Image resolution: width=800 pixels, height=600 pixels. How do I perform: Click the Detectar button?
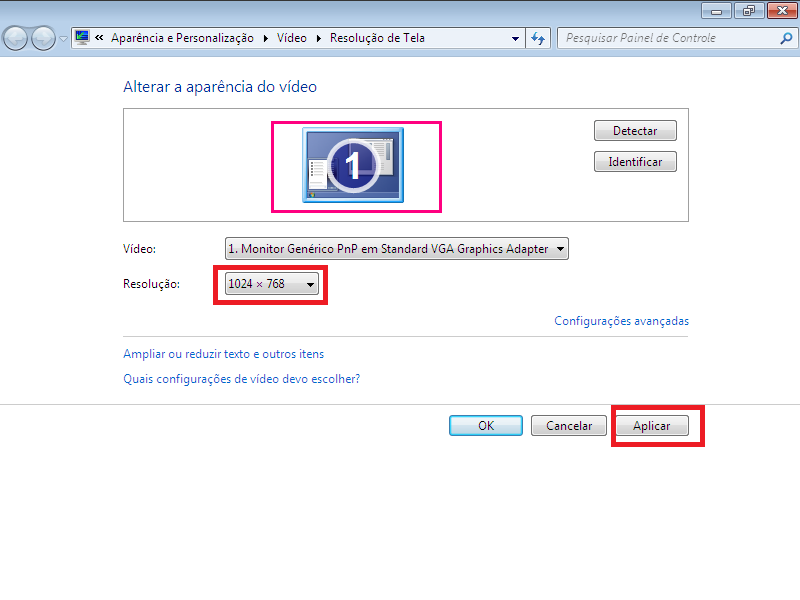tap(635, 131)
